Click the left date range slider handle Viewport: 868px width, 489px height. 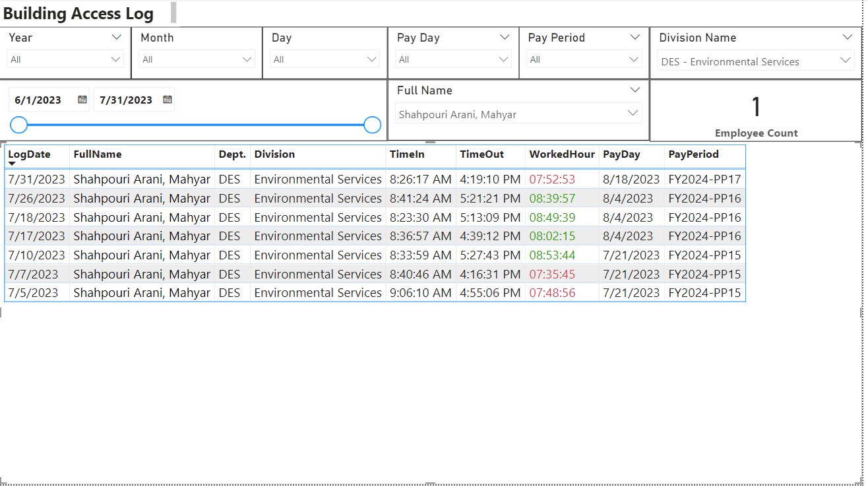19,125
